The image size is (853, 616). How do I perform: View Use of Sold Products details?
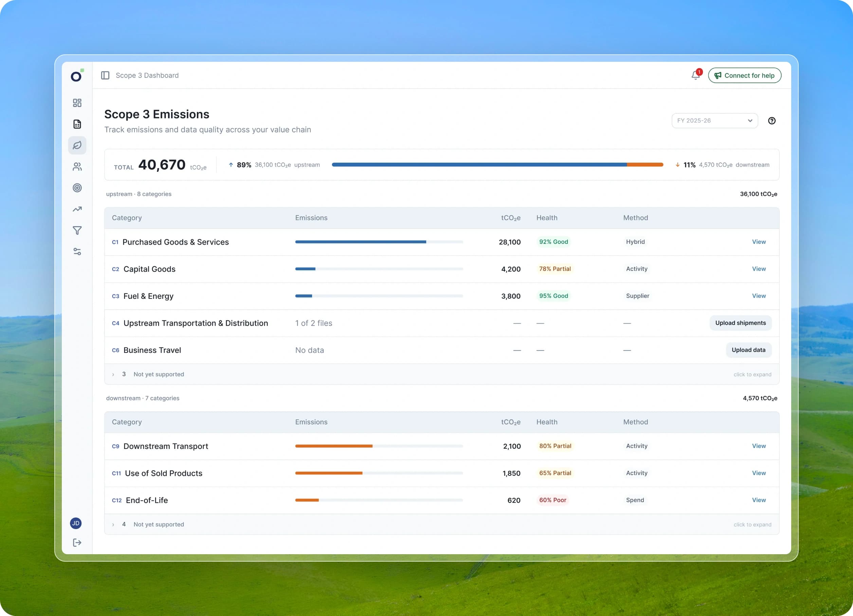(759, 473)
